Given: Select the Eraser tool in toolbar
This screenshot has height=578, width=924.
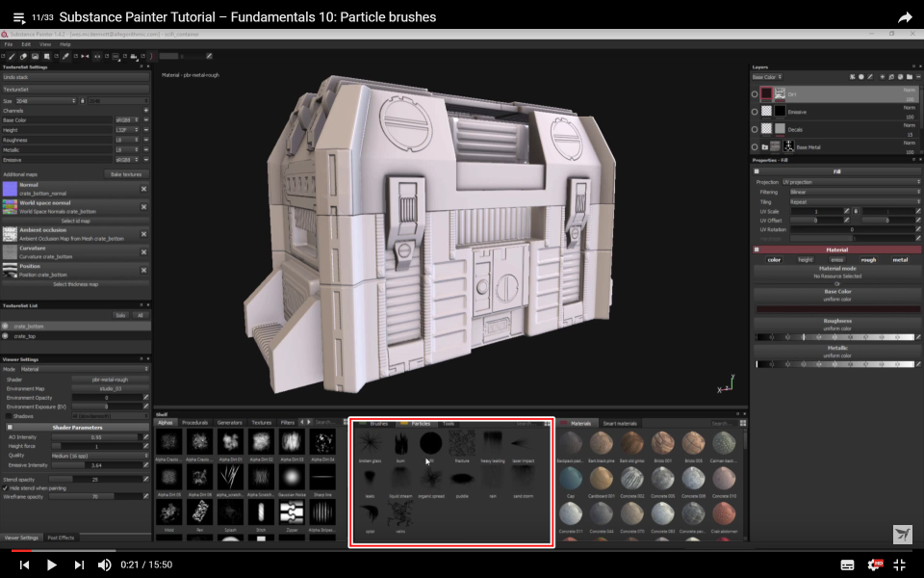Looking at the screenshot, I should point(23,56).
